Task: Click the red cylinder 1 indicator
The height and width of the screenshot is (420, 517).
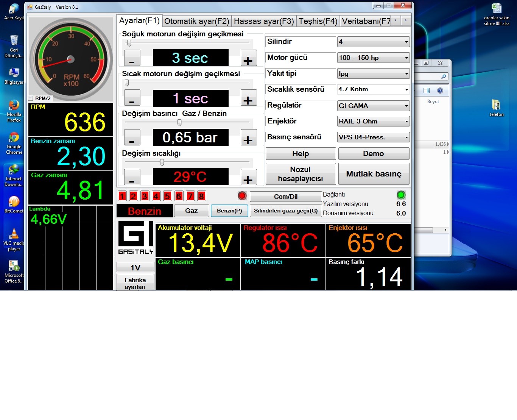Action: click(122, 196)
